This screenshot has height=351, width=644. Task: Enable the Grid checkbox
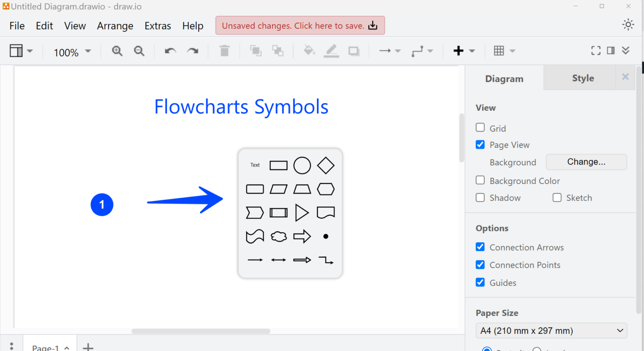(x=480, y=127)
